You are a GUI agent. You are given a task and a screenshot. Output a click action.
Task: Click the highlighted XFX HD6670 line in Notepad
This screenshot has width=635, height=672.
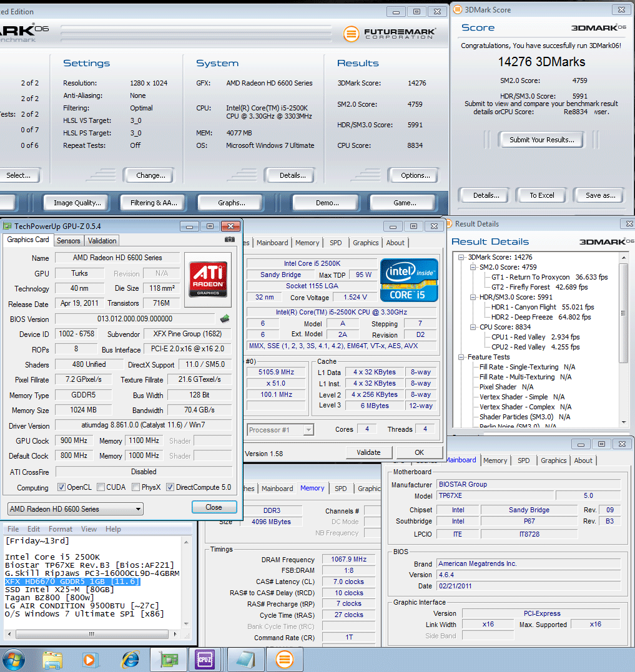tap(72, 582)
